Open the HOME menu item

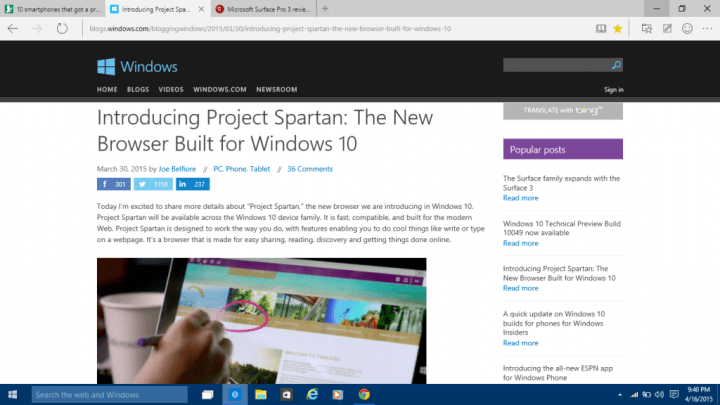click(107, 90)
